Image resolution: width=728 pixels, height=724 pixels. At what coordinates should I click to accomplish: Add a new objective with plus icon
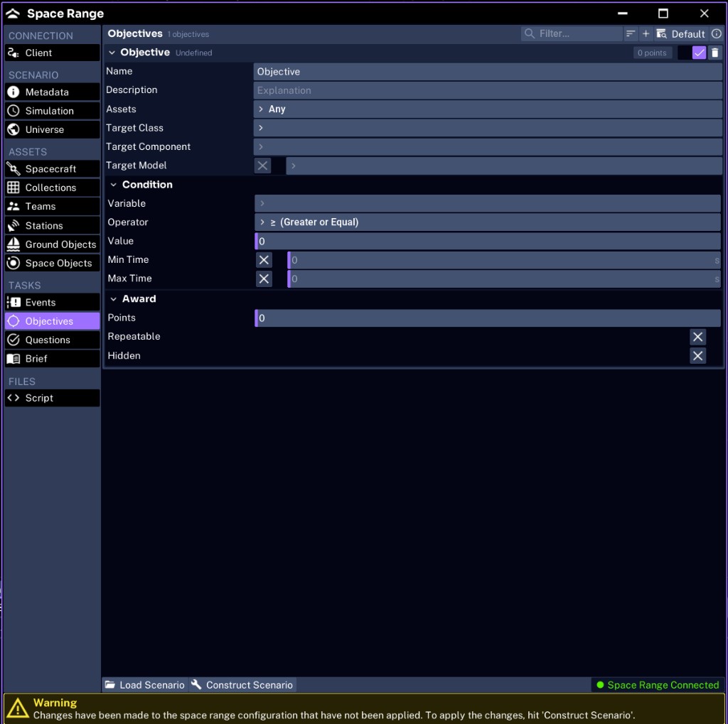click(646, 34)
